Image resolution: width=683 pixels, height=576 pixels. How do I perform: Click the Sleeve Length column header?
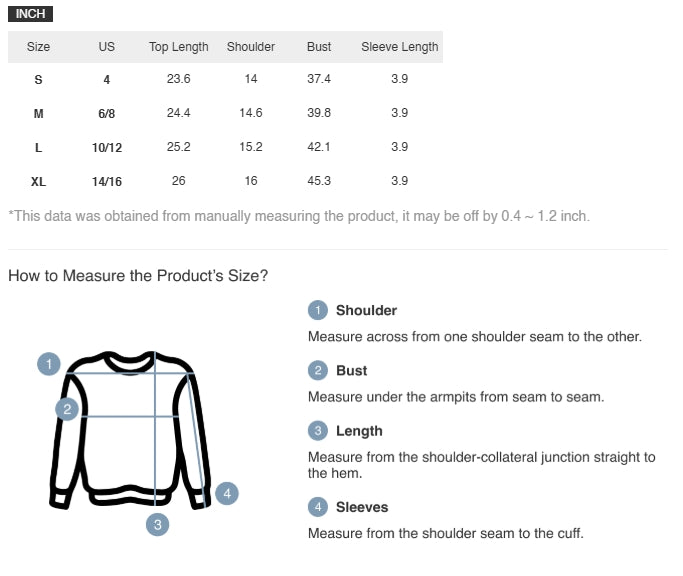[x=399, y=47]
